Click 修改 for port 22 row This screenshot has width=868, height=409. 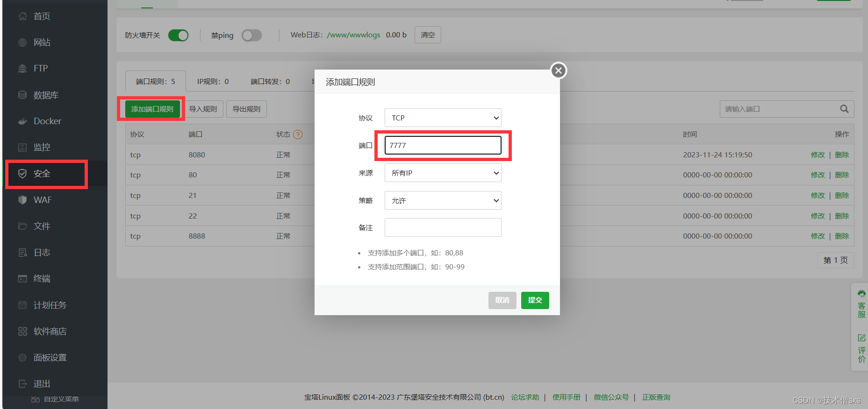click(x=818, y=216)
